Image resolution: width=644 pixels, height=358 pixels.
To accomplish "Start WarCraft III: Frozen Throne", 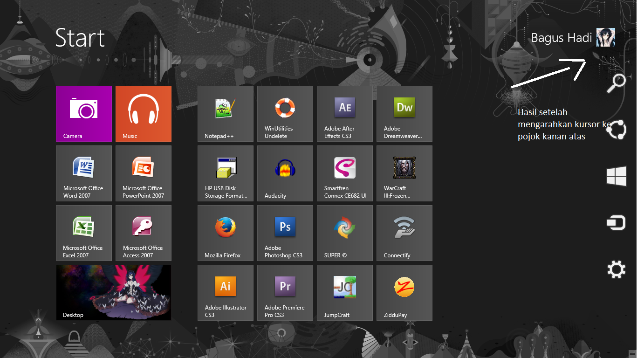I will tap(404, 173).
